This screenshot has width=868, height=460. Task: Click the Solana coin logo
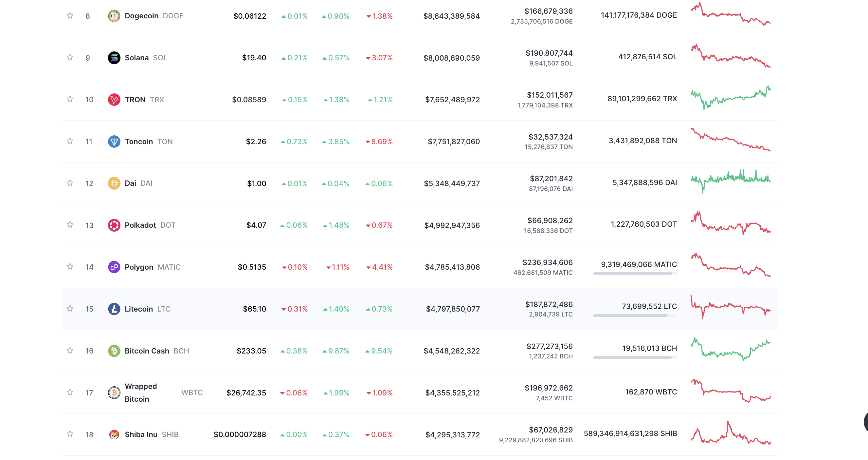(x=114, y=58)
